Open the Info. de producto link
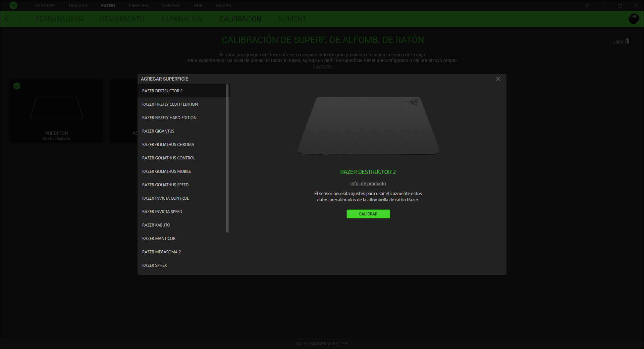The height and width of the screenshot is (349, 644). [368, 184]
